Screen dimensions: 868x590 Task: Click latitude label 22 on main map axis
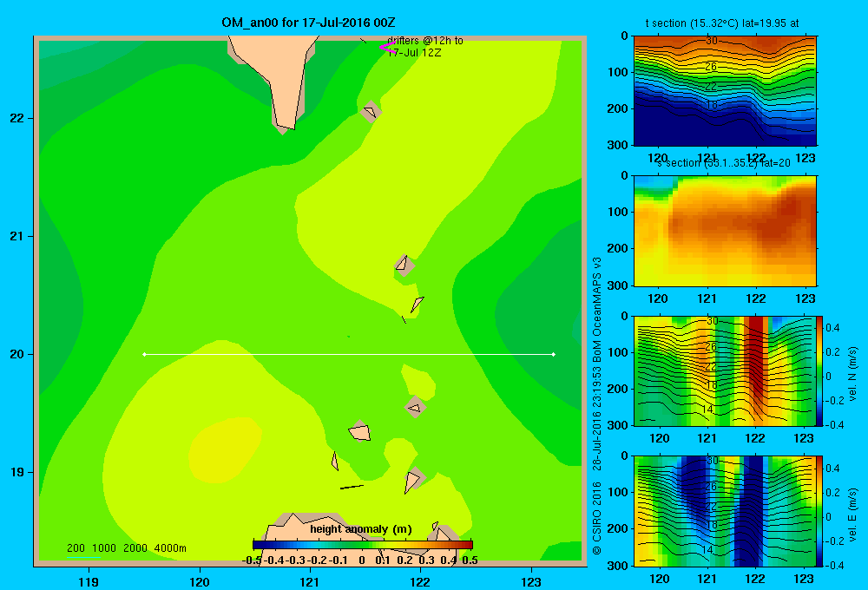[17, 119]
